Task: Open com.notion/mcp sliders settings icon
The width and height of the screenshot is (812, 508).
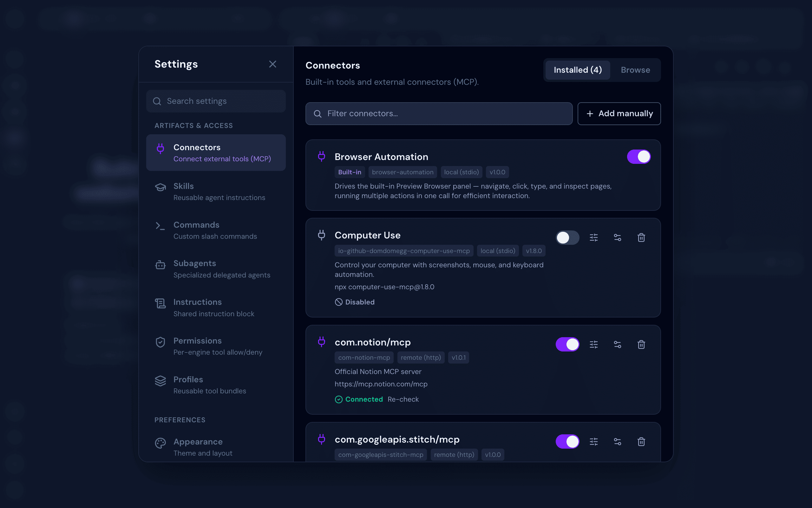Action: pos(593,344)
